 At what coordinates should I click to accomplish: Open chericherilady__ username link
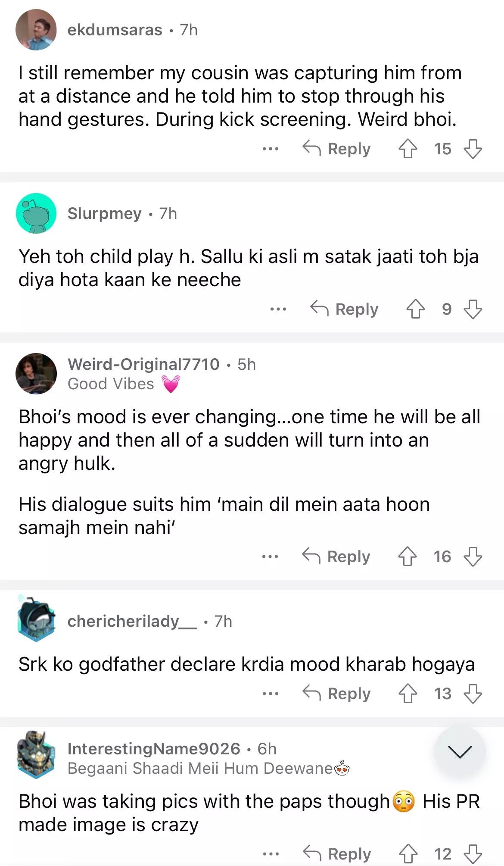click(132, 621)
